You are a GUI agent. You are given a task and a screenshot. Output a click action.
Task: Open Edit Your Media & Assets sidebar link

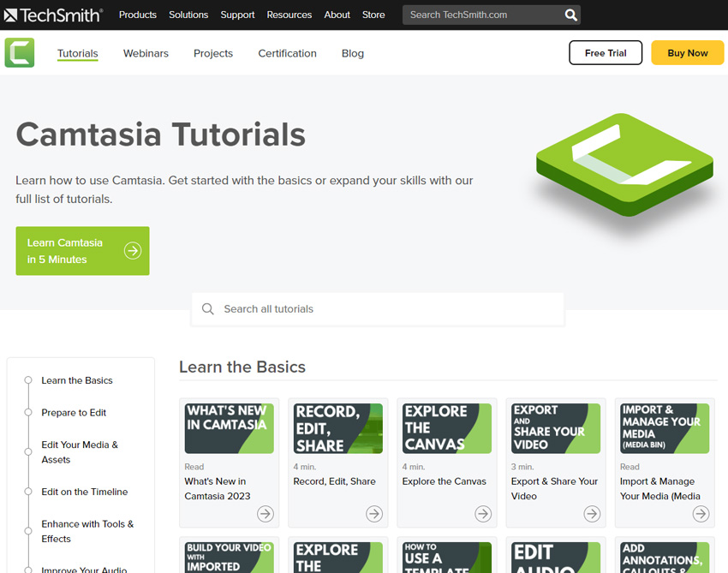tap(80, 452)
